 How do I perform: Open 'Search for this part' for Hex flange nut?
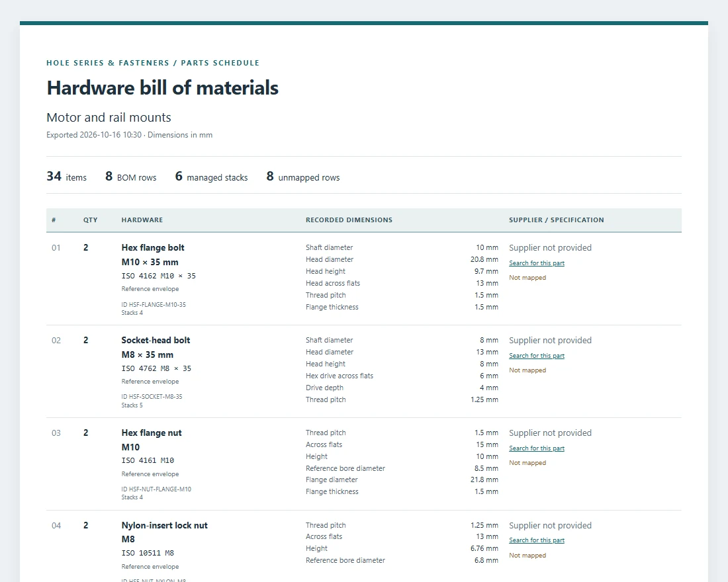coord(537,448)
